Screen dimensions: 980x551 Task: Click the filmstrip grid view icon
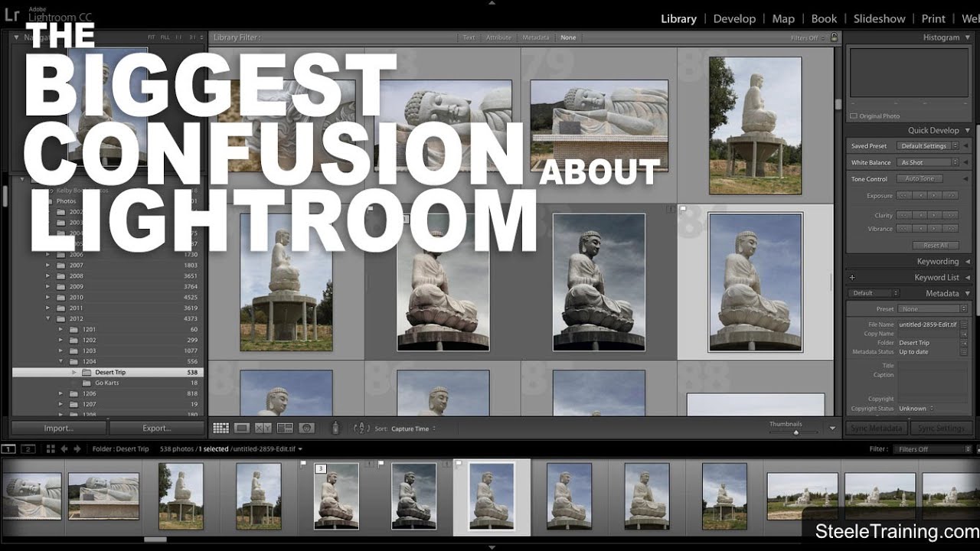[51, 448]
